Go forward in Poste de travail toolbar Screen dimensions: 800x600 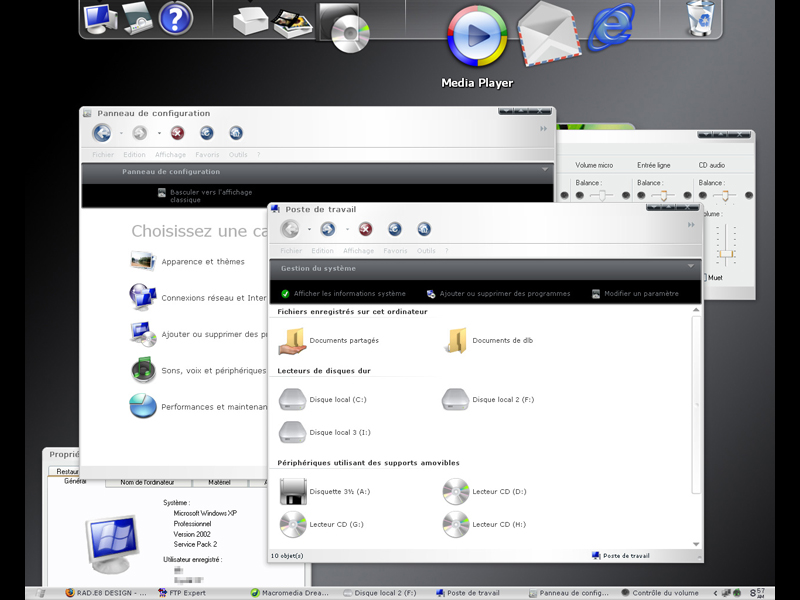point(328,229)
